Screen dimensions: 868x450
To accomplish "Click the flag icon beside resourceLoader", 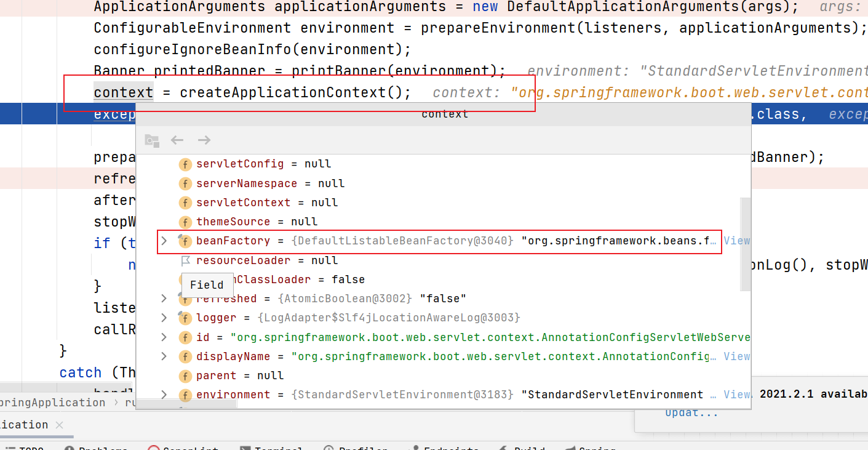I will tap(185, 260).
